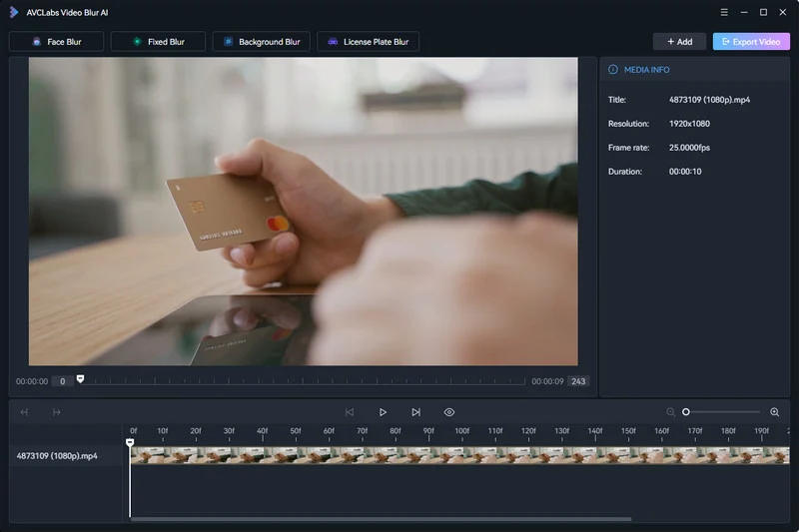Click the Add button
Image resolution: width=799 pixels, height=532 pixels.
[679, 42]
